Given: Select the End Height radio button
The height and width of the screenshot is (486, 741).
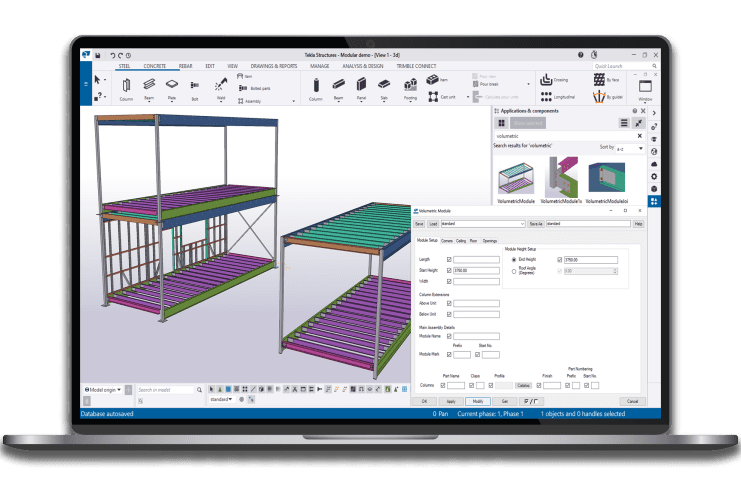Looking at the screenshot, I should pyautogui.click(x=515, y=259).
